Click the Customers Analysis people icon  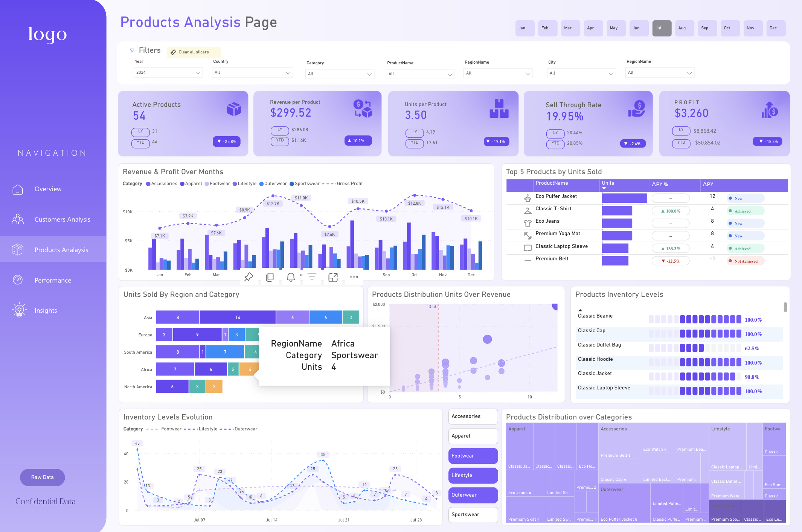click(18, 219)
